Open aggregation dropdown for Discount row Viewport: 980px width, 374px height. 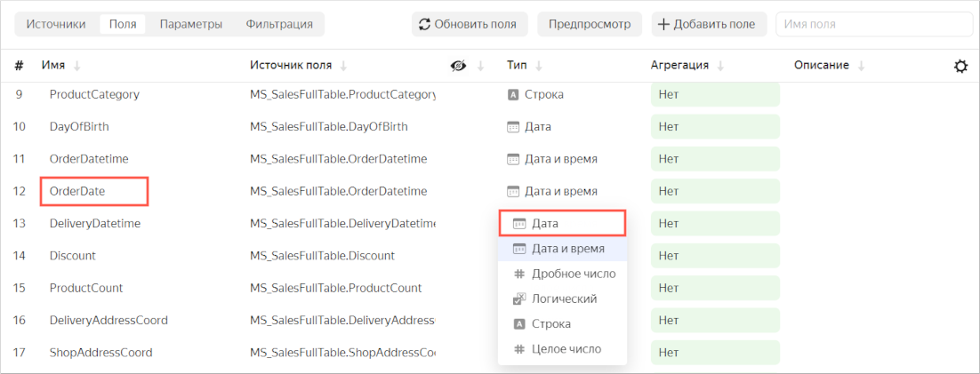pos(714,256)
